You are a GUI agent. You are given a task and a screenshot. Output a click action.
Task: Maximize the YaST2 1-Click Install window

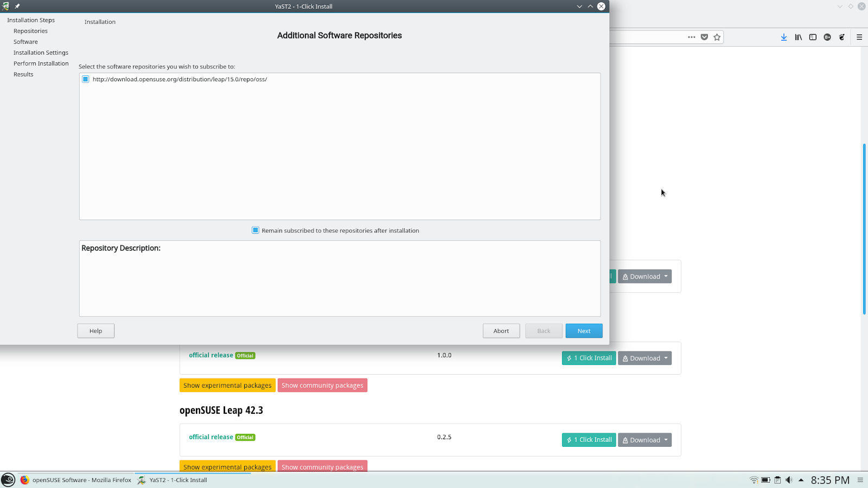(x=590, y=7)
